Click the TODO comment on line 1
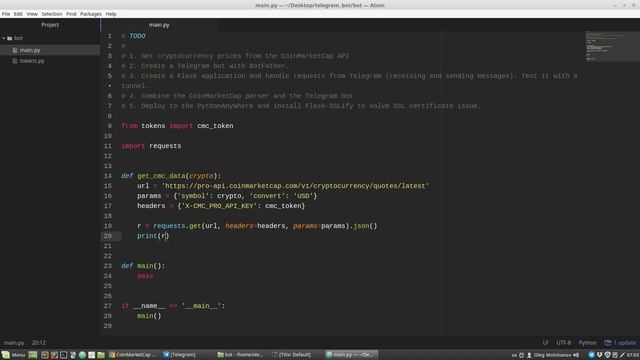 (x=133, y=36)
